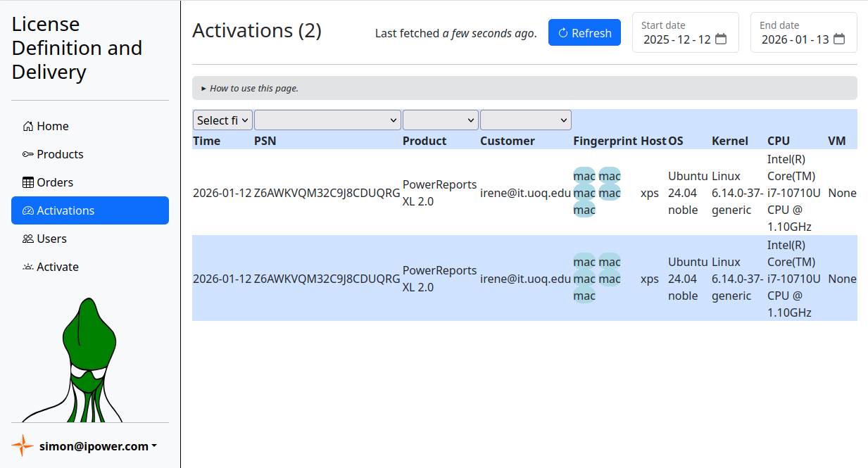
Task: Click the Activate sunrise icon
Action: click(28, 267)
